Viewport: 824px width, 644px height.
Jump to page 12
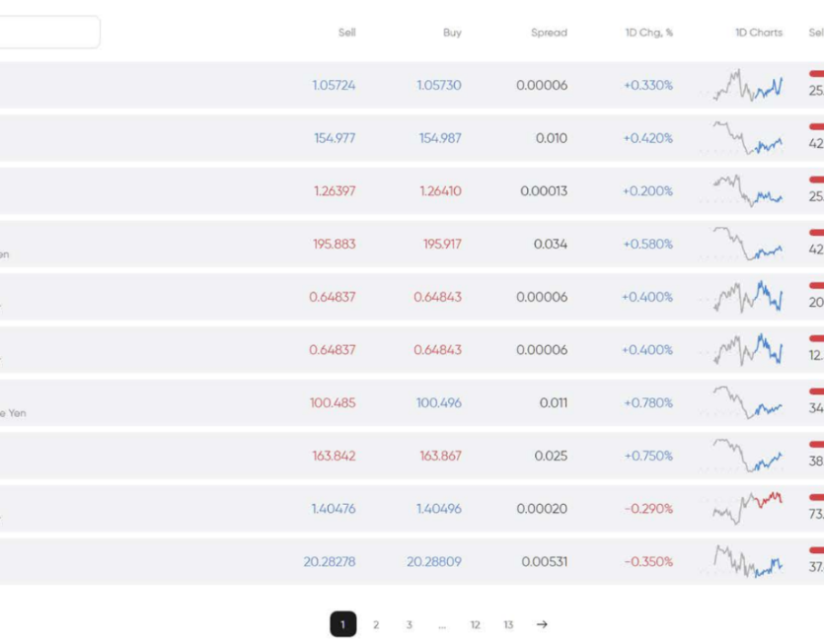tap(475, 624)
